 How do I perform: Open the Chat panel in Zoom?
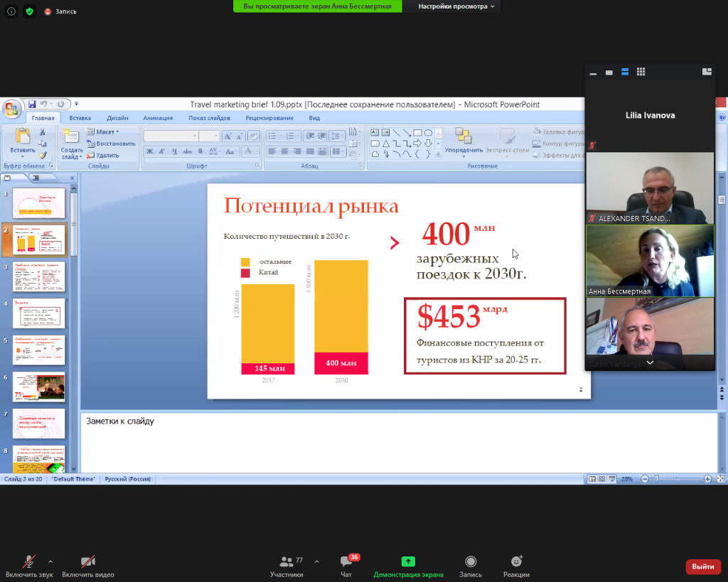[346, 563]
